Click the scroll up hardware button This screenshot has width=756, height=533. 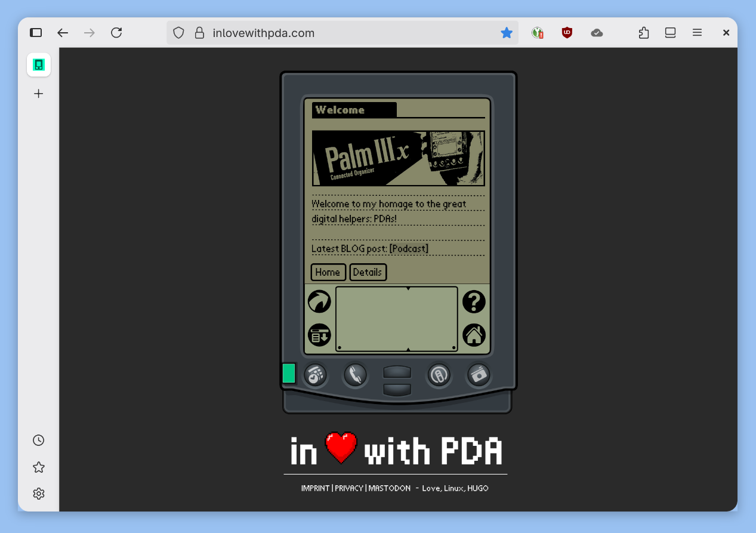coord(397,371)
